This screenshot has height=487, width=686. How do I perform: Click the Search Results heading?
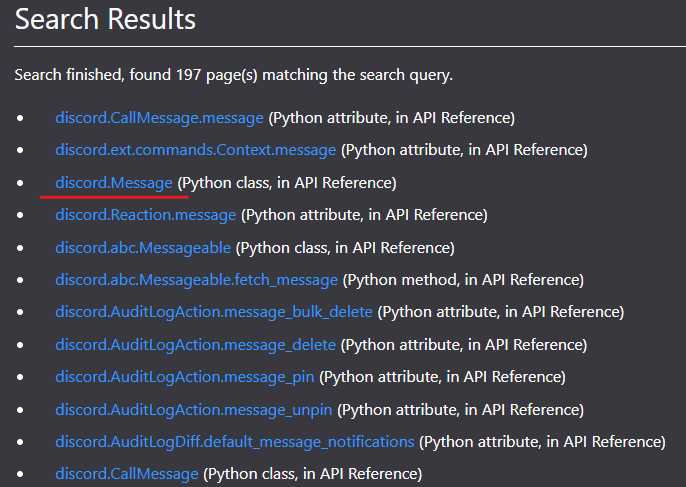105,20
